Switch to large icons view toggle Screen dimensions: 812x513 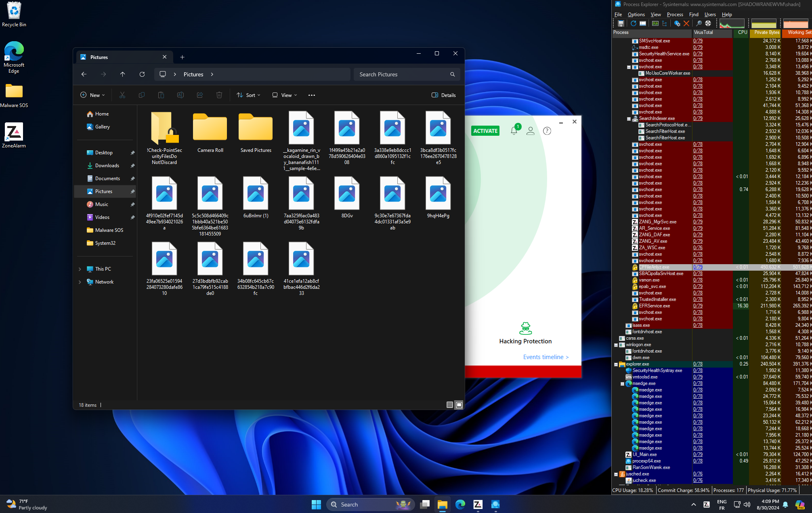(x=459, y=405)
